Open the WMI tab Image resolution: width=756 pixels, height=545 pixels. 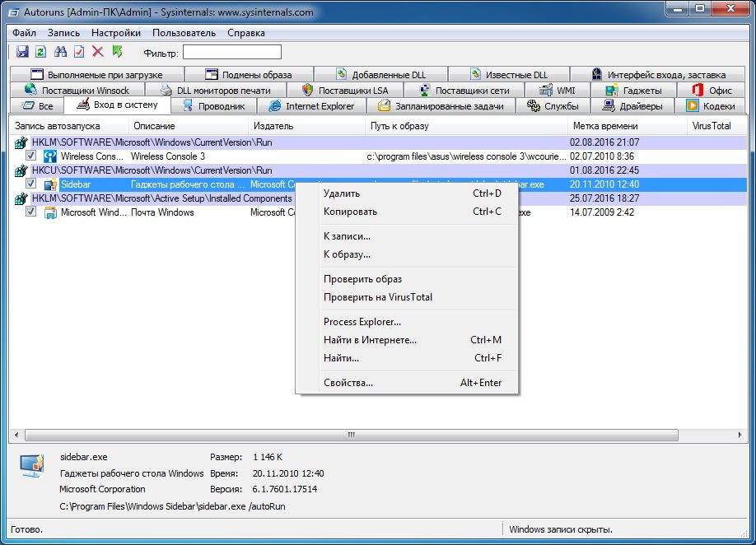click(x=558, y=90)
